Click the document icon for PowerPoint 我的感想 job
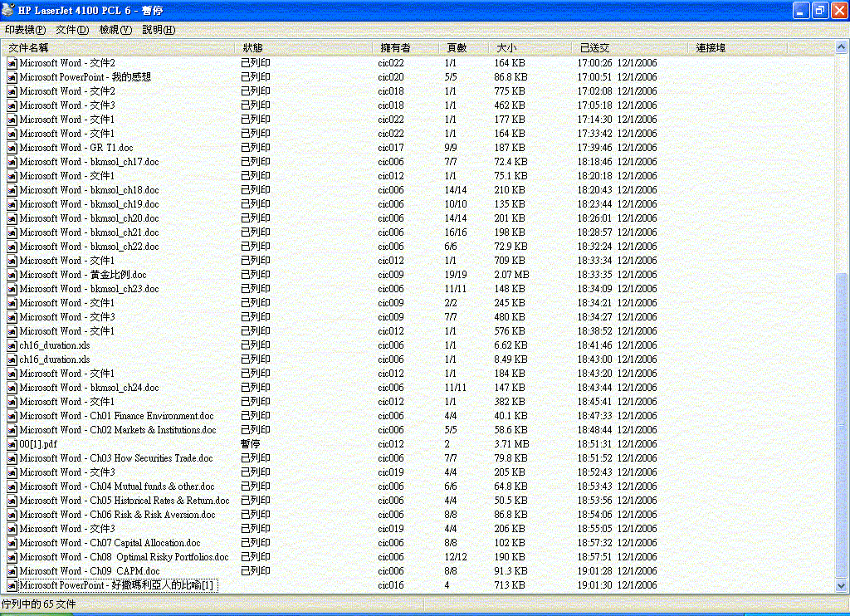The height and width of the screenshot is (616, 850). [x=12, y=77]
